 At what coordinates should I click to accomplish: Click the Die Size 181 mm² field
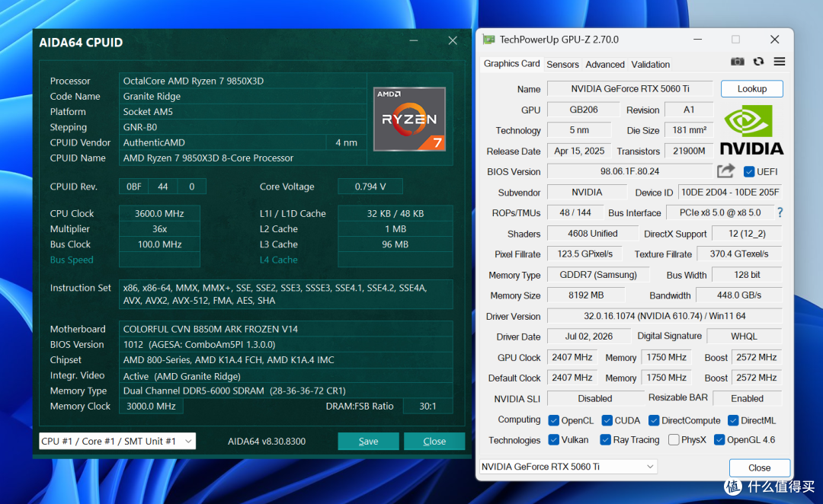pyautogui.click(x=689, y=130)
